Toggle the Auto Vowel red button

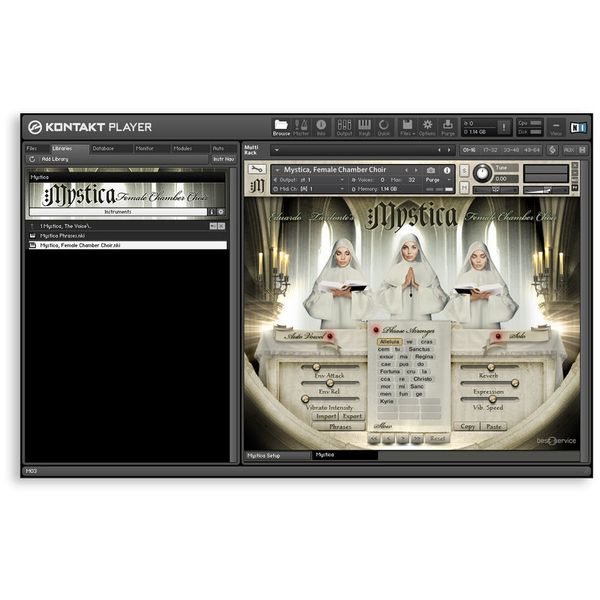coord(330,337)
